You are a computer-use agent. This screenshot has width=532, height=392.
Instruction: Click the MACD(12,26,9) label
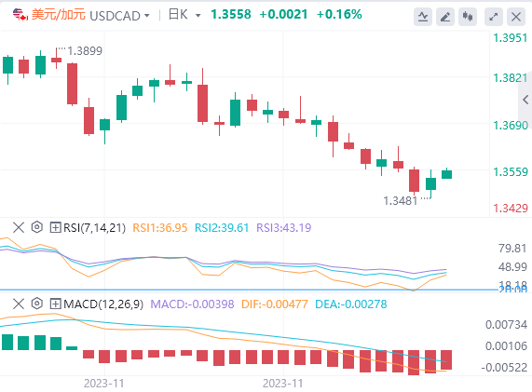pos(103,304)
